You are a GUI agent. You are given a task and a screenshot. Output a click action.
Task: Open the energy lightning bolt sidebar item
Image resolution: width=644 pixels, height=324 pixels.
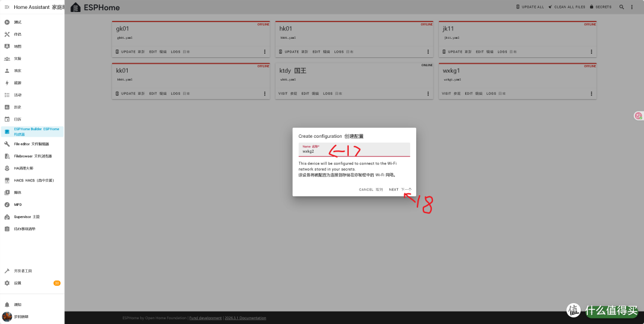tap(7, 83)
